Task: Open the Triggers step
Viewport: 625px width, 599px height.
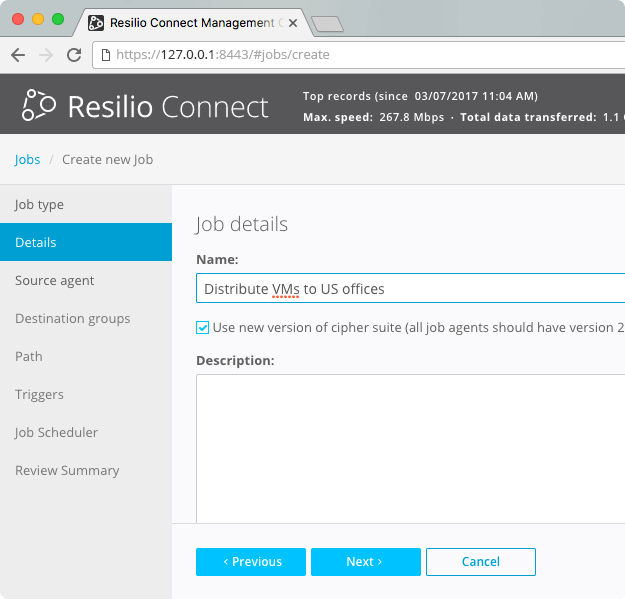Action: (86, 395)
